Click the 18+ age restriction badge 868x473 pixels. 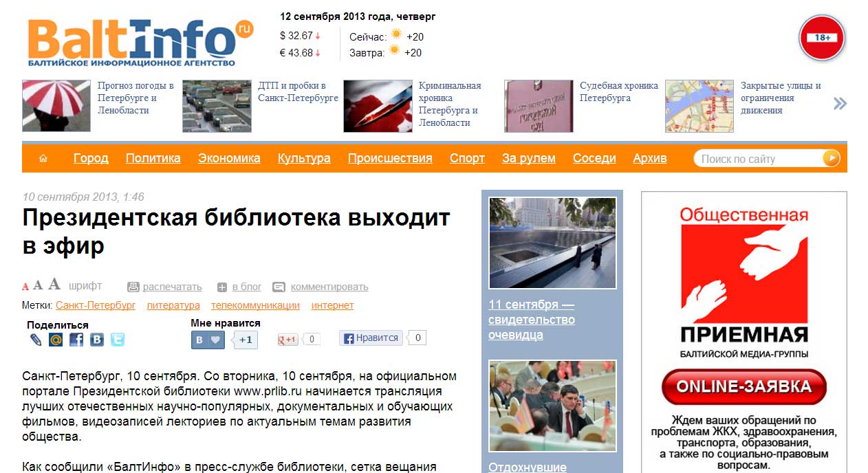coord(822,38)
